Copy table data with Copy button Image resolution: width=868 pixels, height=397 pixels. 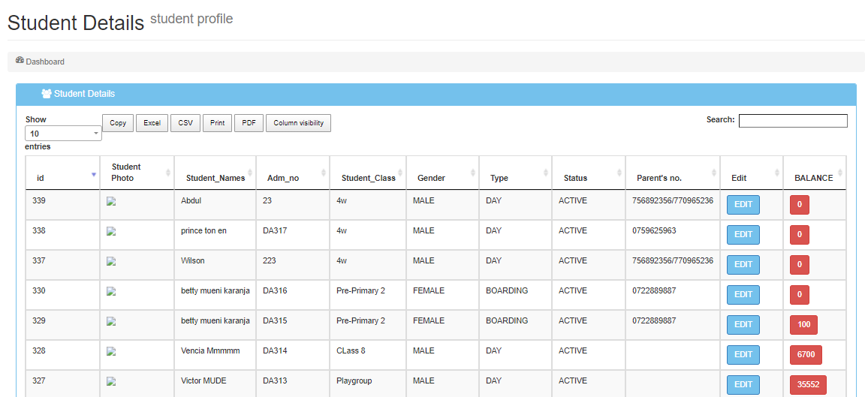click(118, 123)
